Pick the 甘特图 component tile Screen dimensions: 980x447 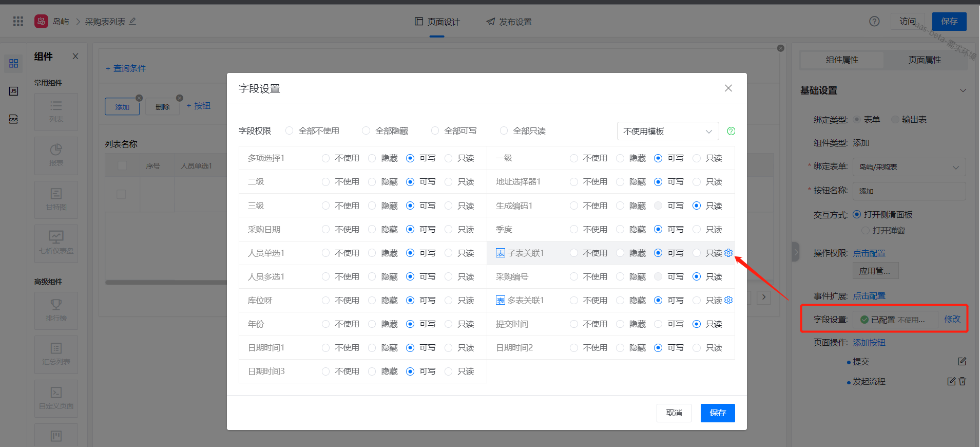[56, 200]
